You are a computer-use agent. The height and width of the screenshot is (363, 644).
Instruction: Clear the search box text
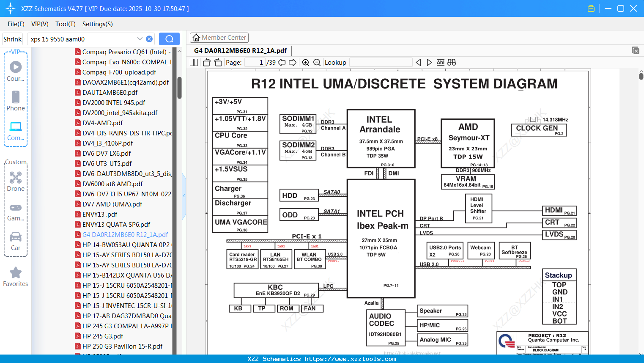click(149, 39)
